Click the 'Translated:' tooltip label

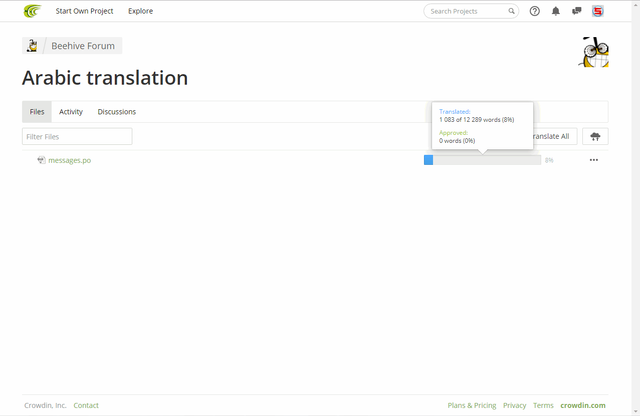pyautogui.click(x=455, y=111)
